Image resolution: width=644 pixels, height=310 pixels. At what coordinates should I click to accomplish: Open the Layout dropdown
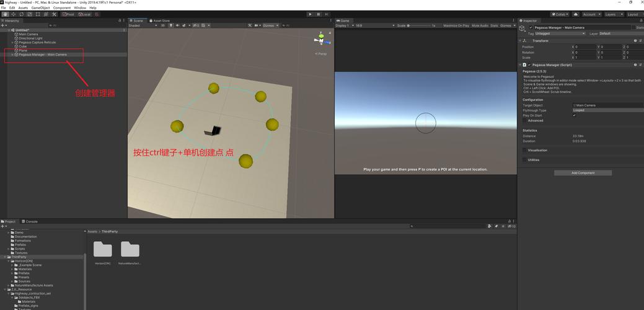pos(635,14)
